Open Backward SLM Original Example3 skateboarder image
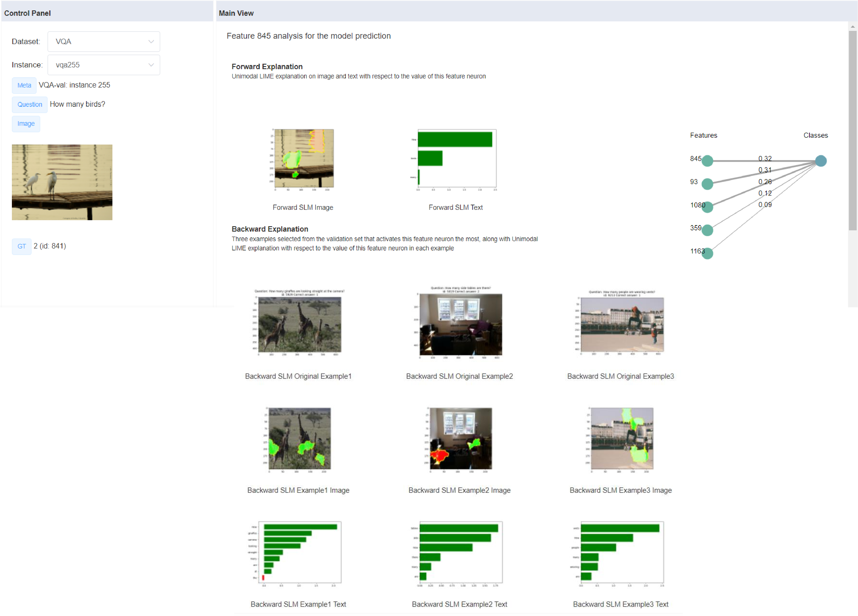This screenshot has width=858, height=616. 620,323
